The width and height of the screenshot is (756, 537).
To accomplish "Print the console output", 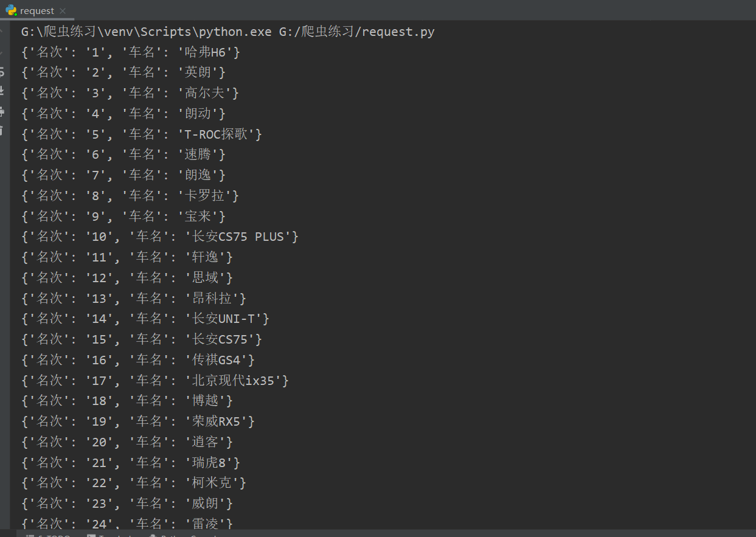I will [2, 112].
